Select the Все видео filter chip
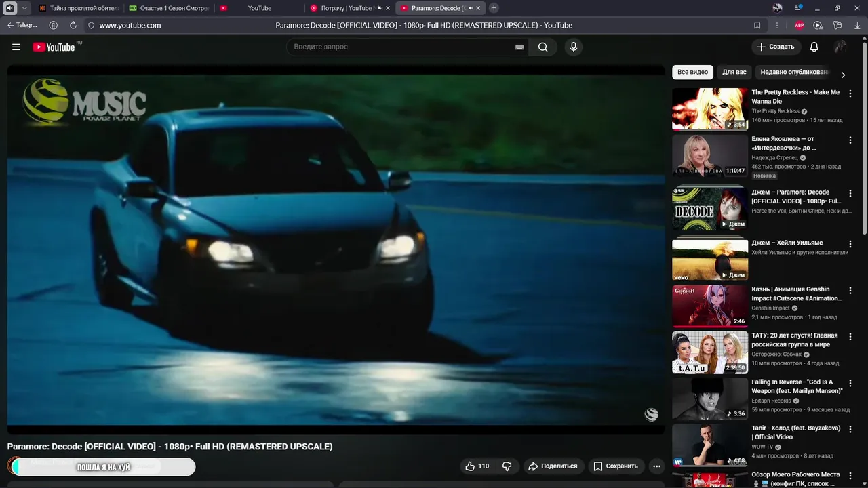868x488 pixels. click(x=692, y=72)
